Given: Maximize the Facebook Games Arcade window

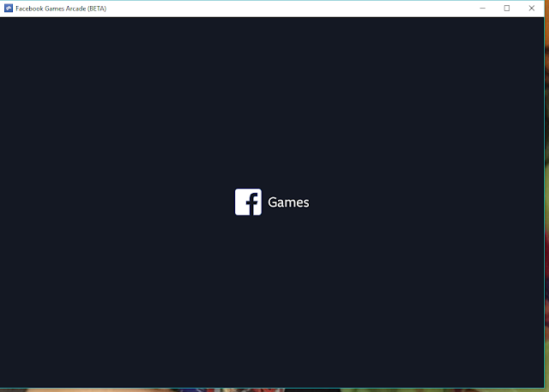Looking at the screenshot, I should pyautogui.click(x=507, y=8).
